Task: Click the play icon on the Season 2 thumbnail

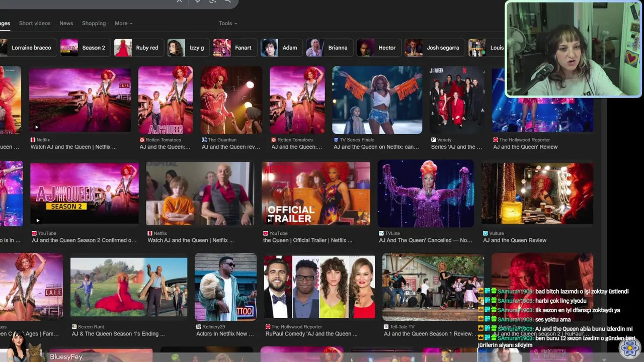Action: (x=38, y=220)
